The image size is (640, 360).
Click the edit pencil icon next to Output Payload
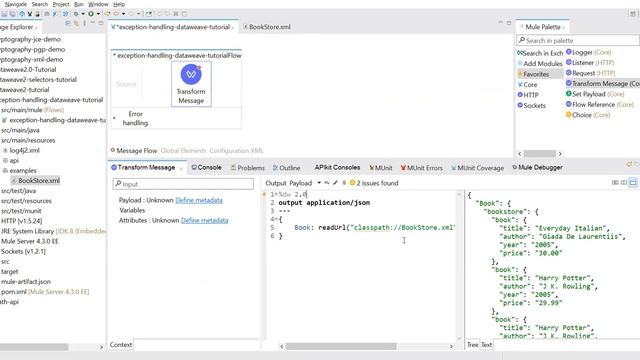pyautogui.click(x=335, y=183)
